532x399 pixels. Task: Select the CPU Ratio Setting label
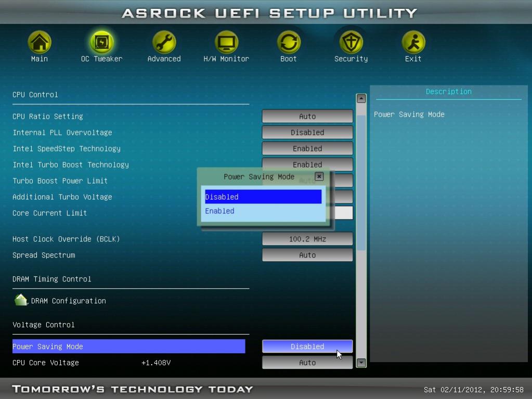tap(47, 117)
